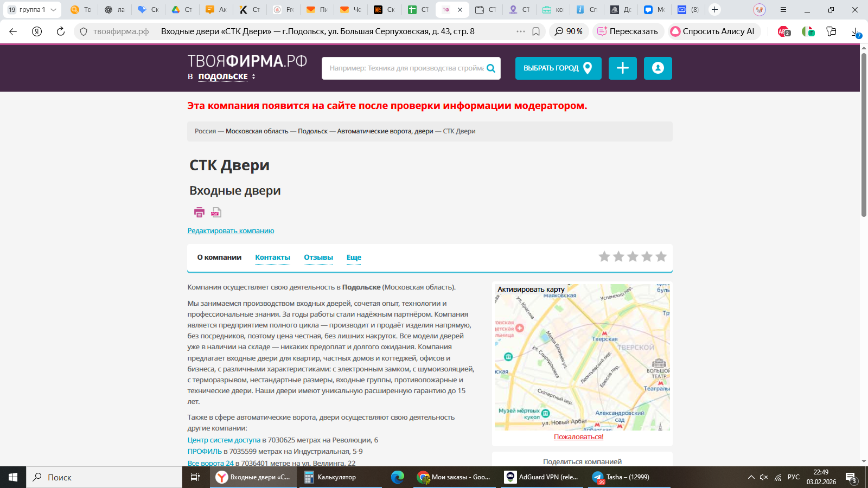Toggle the muted volume tray icon

click(x=764, y=477)
